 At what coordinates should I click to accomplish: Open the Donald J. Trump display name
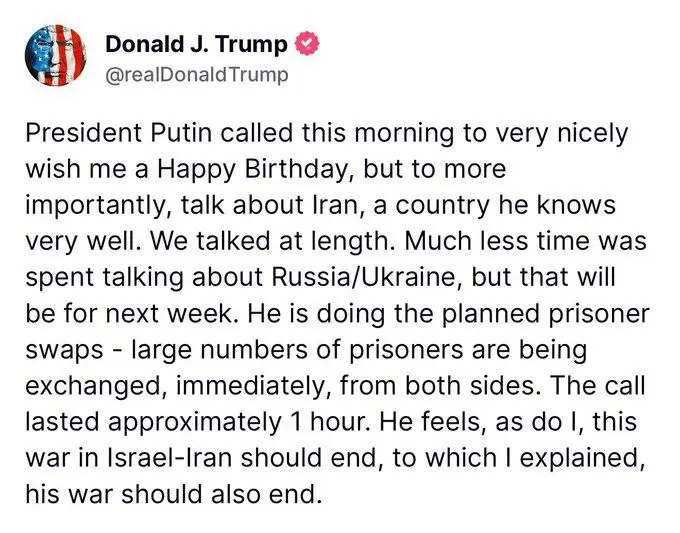[x=196, y=44]
